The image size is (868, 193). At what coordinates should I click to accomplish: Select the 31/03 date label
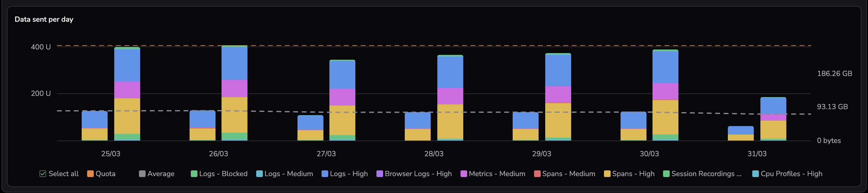(x=757, y=154)
